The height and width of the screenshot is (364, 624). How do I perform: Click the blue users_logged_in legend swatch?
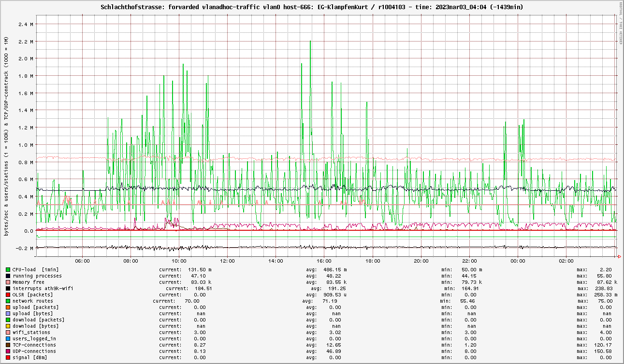[8, 339]
